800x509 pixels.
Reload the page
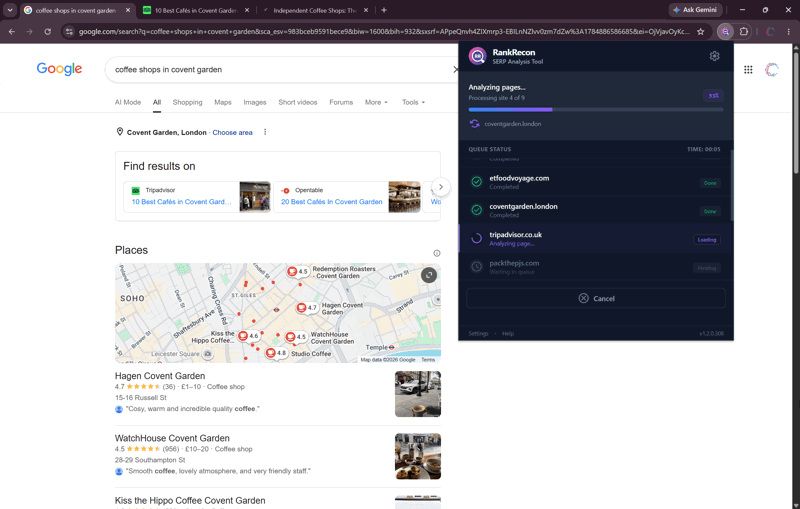tap(47, 32)
